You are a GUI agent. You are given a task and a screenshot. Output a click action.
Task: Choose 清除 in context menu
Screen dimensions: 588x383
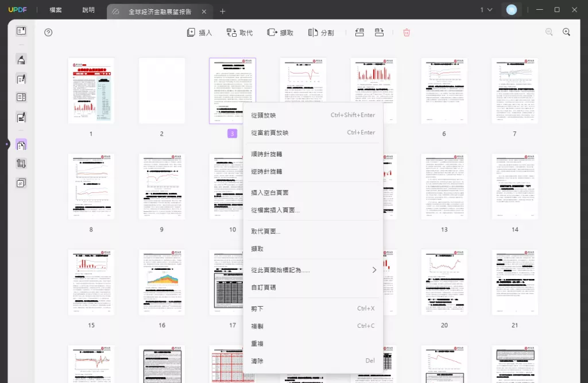[313, 361]
